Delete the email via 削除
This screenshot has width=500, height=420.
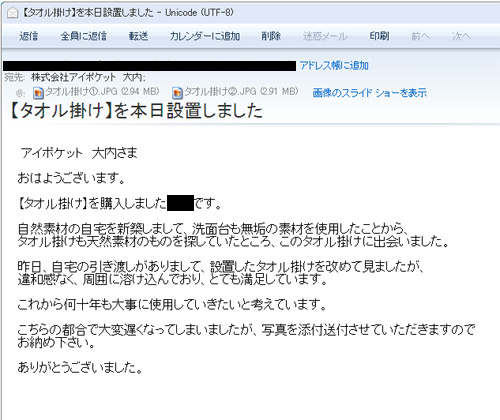pyautogui.click(x=271, y=36)
